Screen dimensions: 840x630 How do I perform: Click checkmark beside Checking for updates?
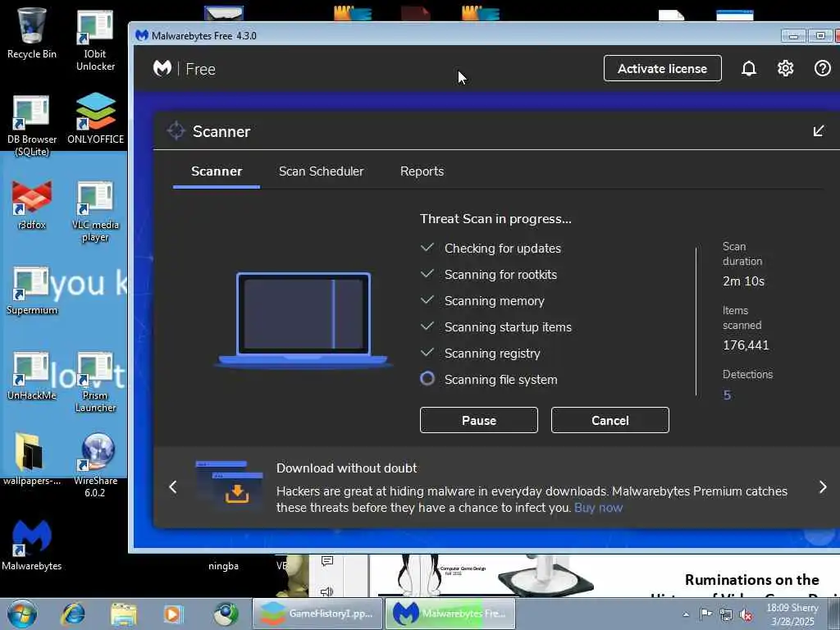point(427,248)
